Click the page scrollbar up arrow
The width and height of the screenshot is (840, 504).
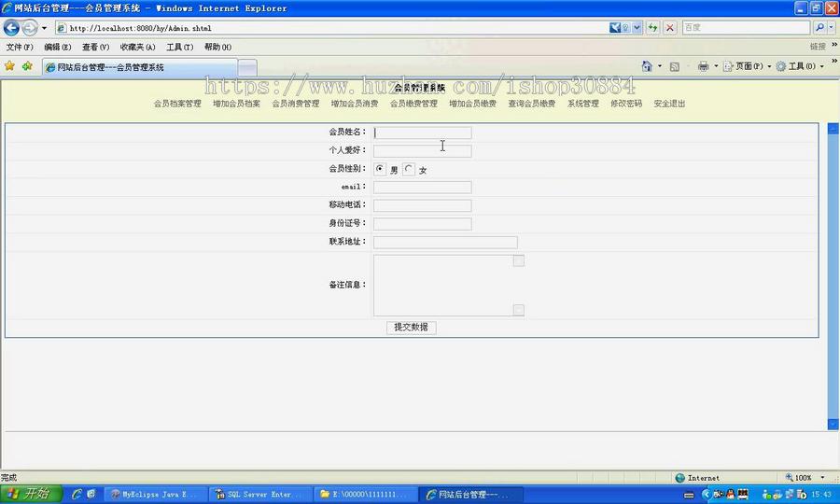(x=833, y=129)
